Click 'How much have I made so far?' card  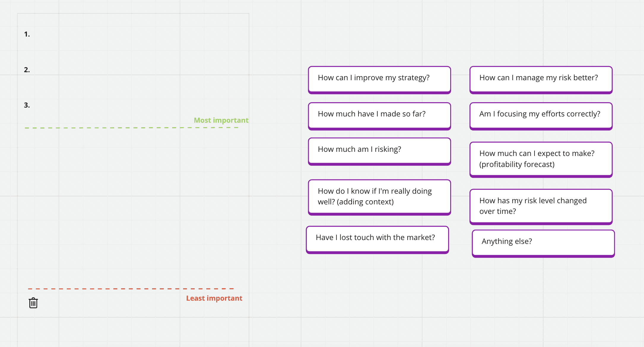point(379,116)
